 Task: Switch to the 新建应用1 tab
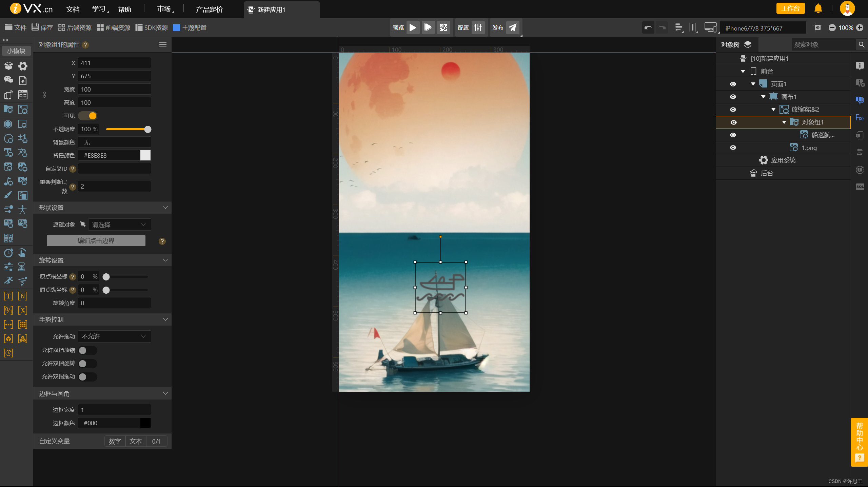[281, 9]
